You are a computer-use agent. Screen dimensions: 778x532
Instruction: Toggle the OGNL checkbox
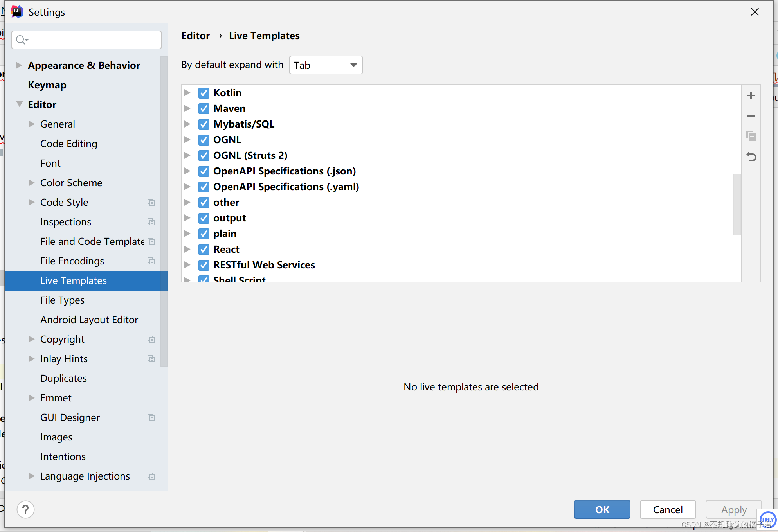(x=204, y=140)
